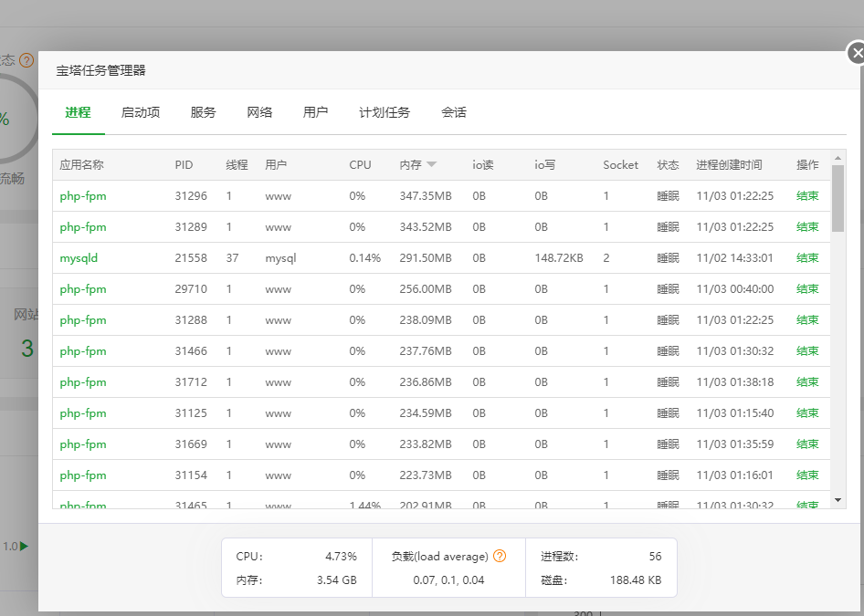Select memory value 223.73MB
The height and width of the screenshot is (616, 864).
point(426,475)
